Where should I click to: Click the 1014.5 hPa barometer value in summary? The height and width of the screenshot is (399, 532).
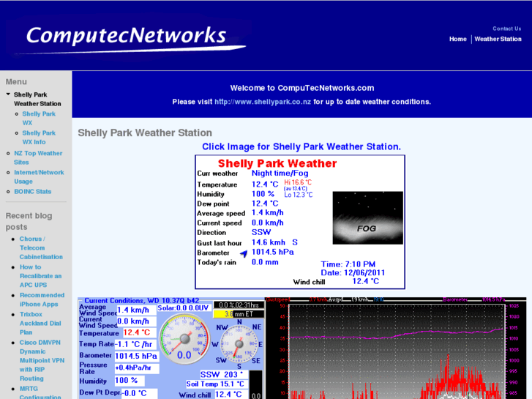click(x=273, y=253)
